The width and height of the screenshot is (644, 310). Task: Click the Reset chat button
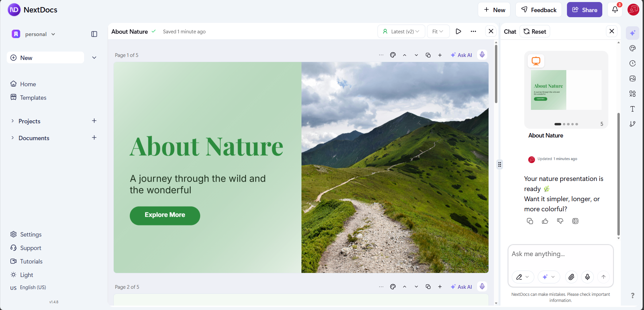[x=535, y=31]
